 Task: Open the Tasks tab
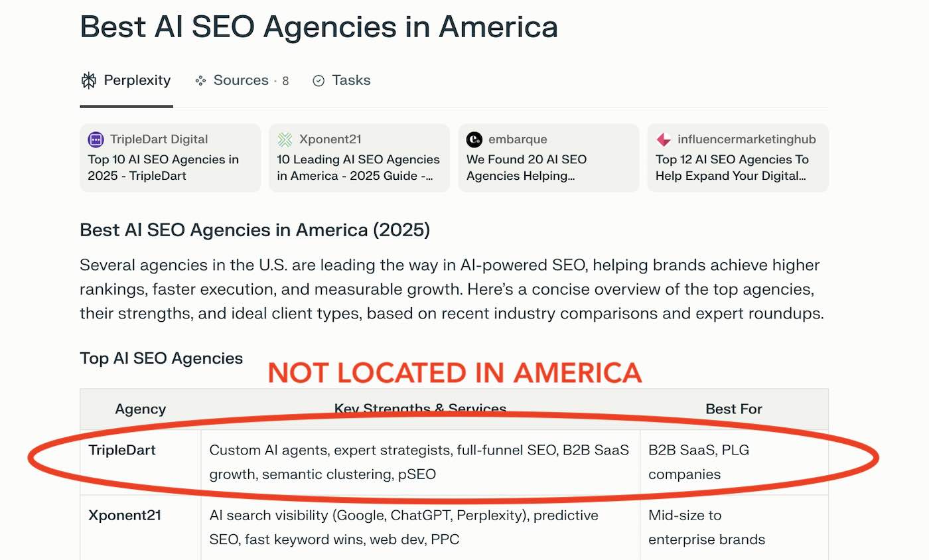[x=342, y=81]
